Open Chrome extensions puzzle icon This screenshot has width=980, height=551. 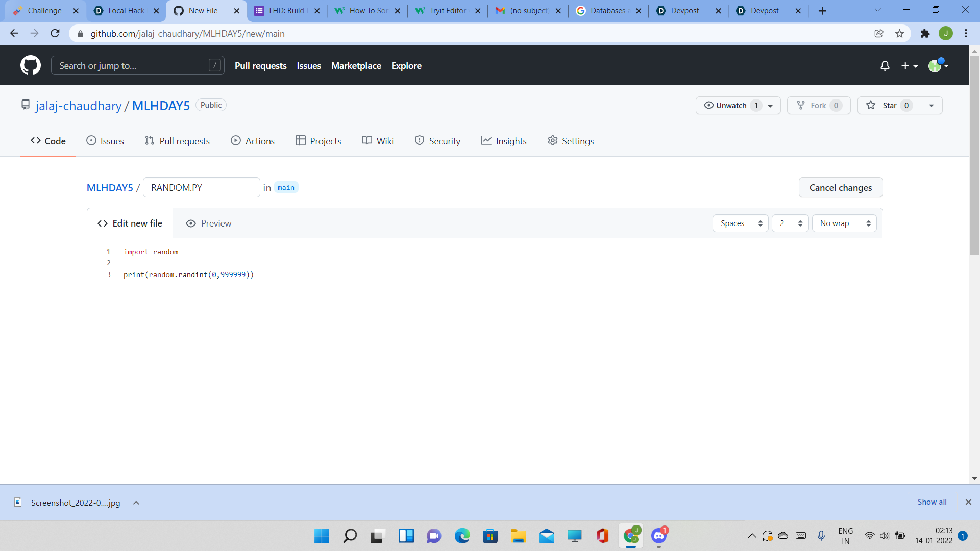coord(925,34)
